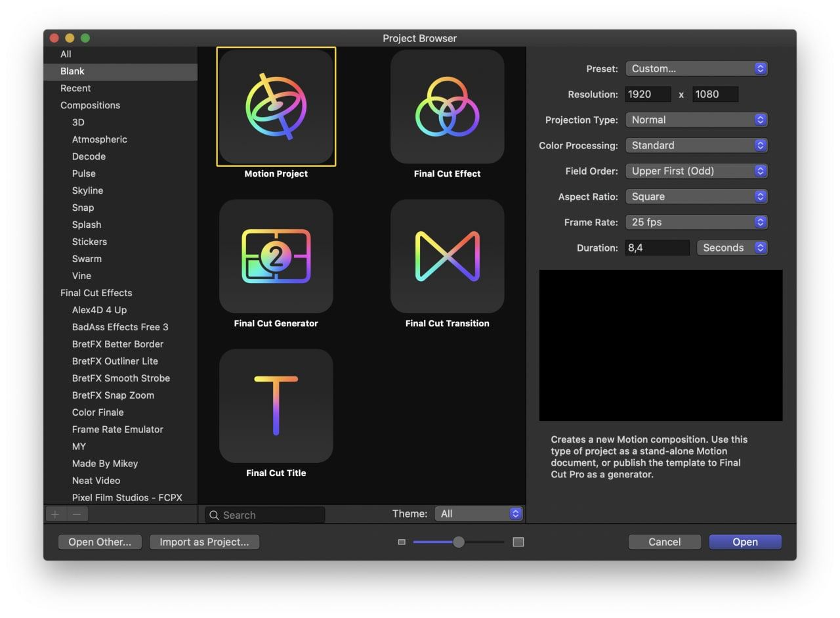Screen dimensions: 840x618
Task: Remove a category with the minus button
Action: (x=77, y=514)
